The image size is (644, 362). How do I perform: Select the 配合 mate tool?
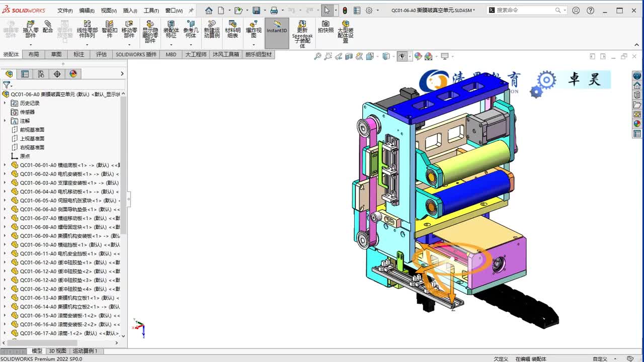tap(48, 27)
